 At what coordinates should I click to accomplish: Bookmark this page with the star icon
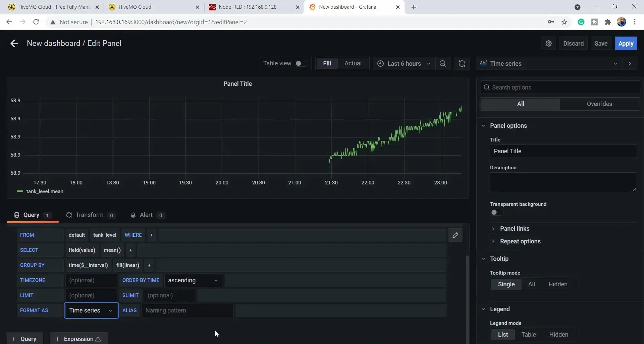[x=565, y=22]
